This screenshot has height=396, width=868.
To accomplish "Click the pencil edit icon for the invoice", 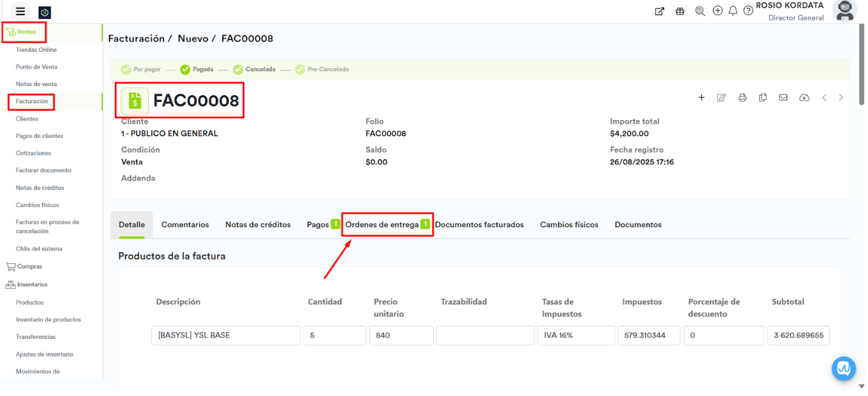I will coord(721,98).
